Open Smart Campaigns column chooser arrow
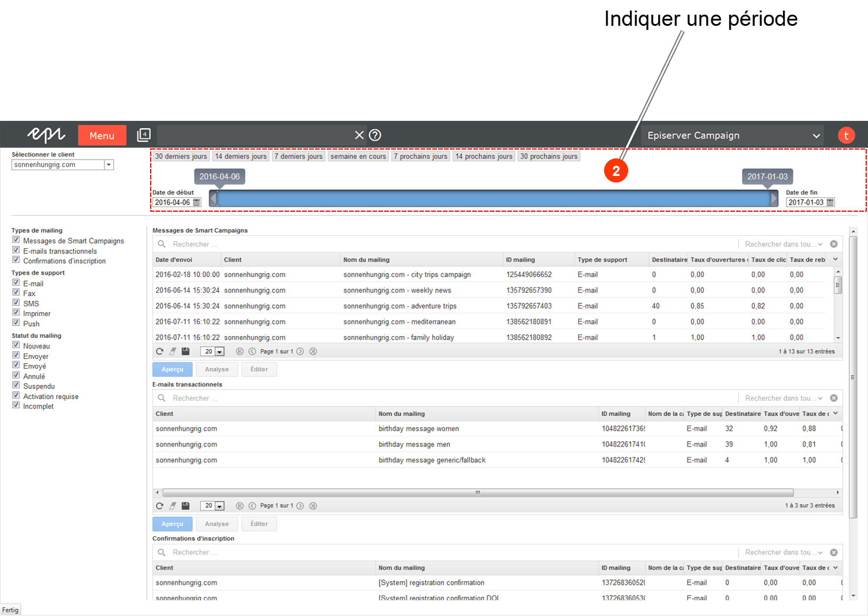868x616 pixels. click(x=836, y=259)
